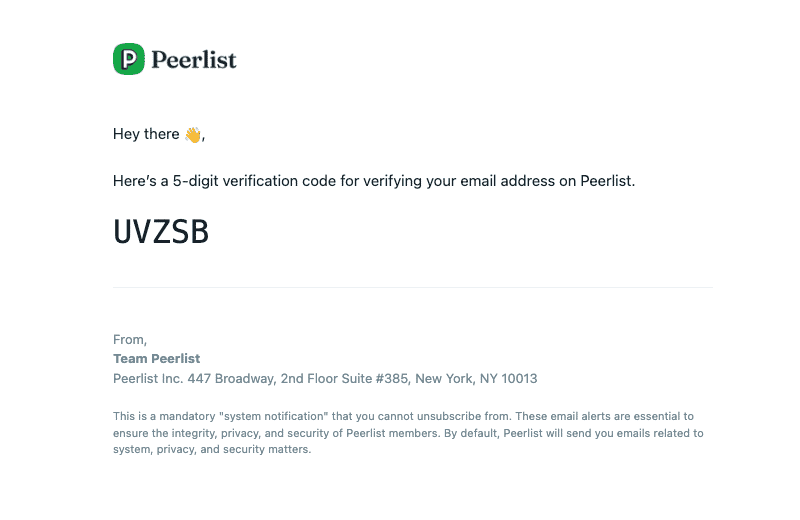Click the Peerlist wordmark in the header

click(x=194, y=60)
